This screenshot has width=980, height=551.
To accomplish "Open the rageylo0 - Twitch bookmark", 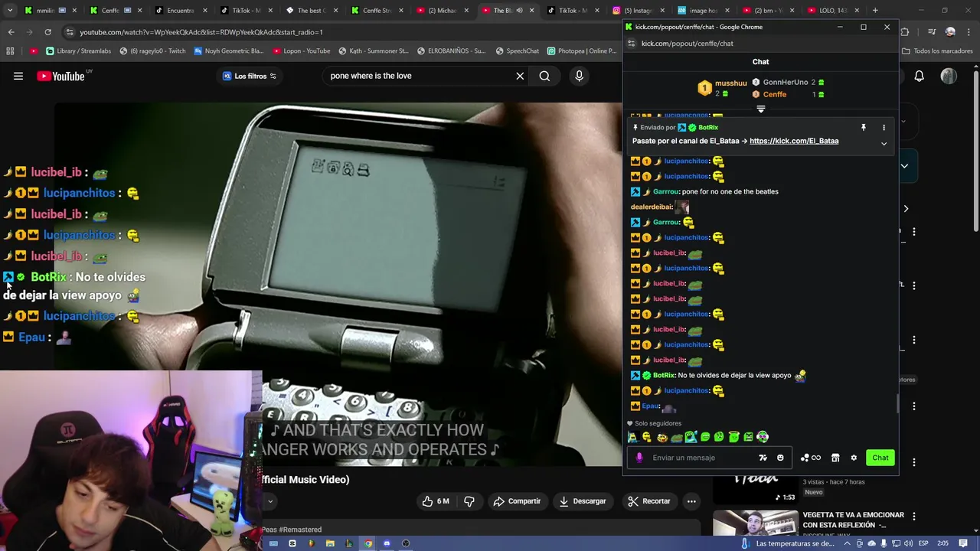I will click(x=151, y=51).
